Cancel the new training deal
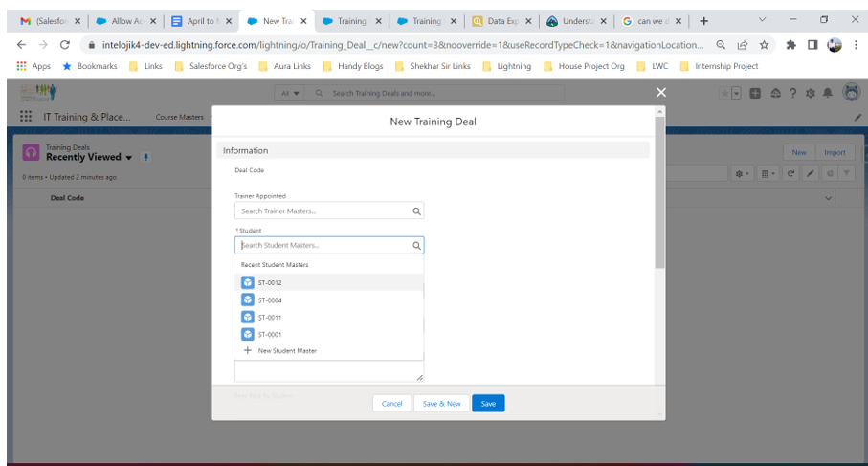This screenshot has width=868, height=466. (x=391, y=404)
